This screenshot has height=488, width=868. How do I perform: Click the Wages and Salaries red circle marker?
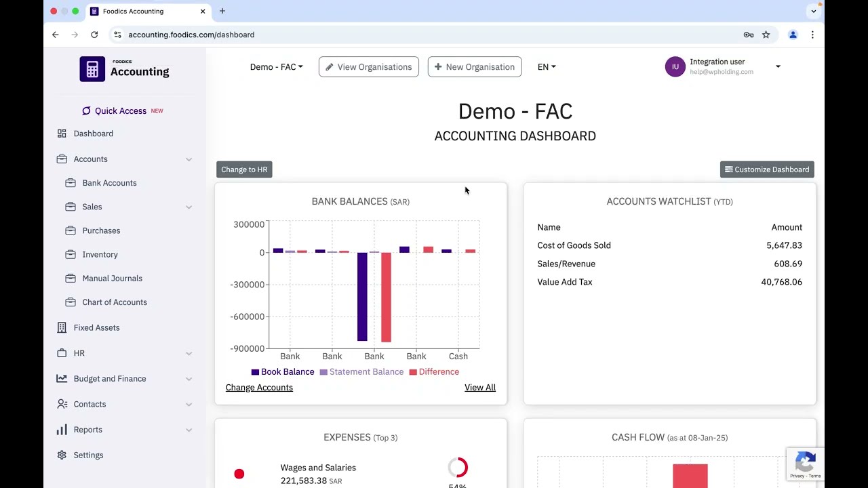pos(239,474)
